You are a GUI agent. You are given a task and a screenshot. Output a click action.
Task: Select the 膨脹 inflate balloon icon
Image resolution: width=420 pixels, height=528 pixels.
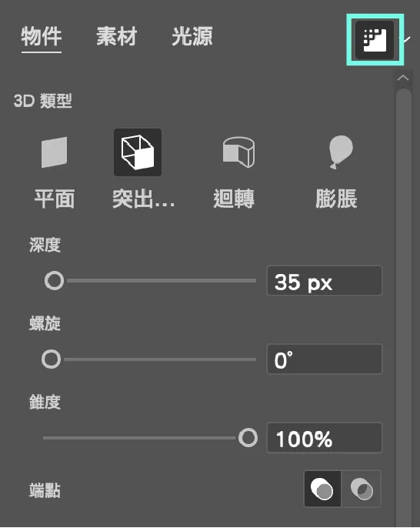pos(341,152)
